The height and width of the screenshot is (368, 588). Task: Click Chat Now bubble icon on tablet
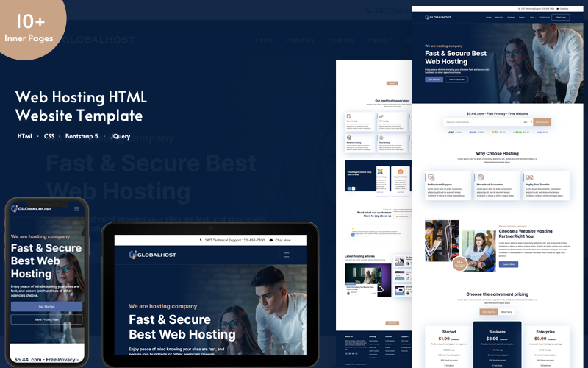coord(271,240)
